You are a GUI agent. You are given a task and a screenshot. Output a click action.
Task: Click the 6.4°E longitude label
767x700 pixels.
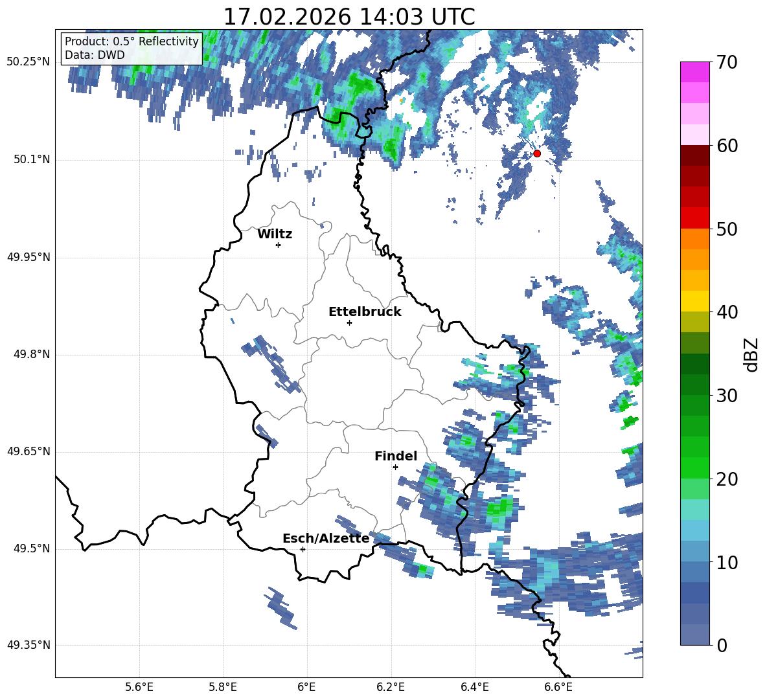pos(474,687)
